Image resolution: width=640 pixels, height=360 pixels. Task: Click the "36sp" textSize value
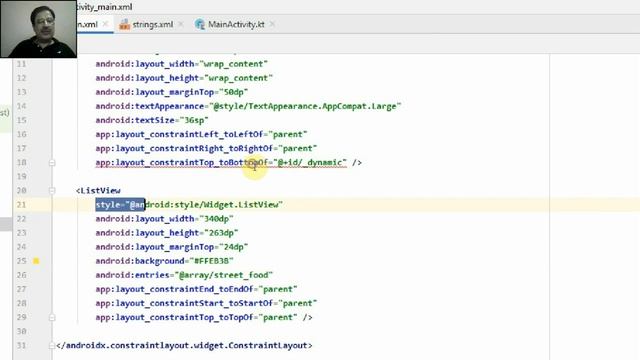(194, 120)
